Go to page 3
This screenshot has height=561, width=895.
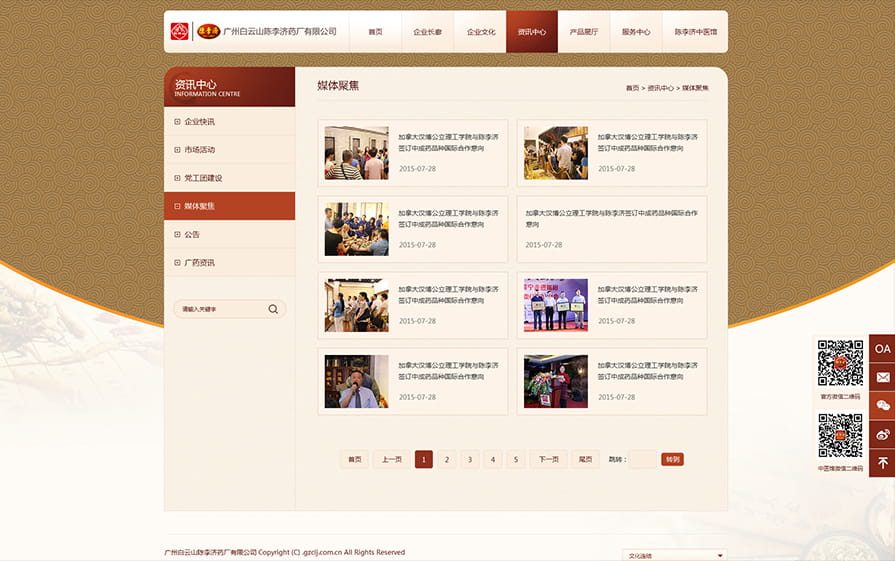click(470, 459)
